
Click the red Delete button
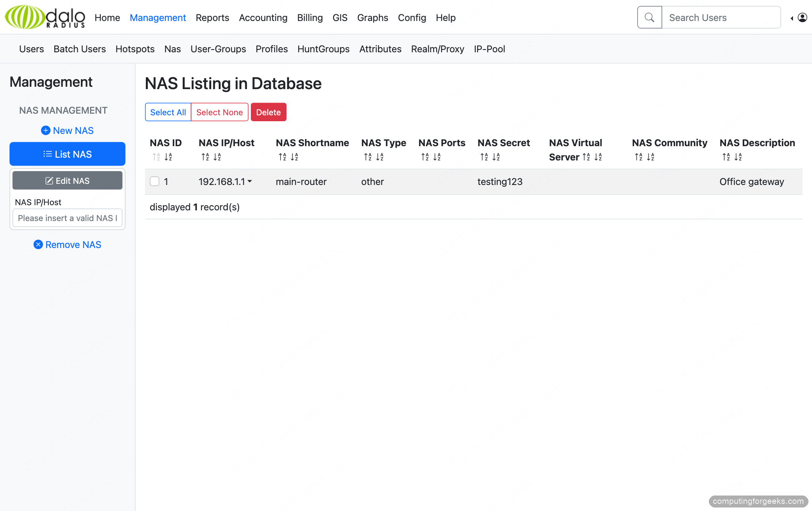point(269,112)
